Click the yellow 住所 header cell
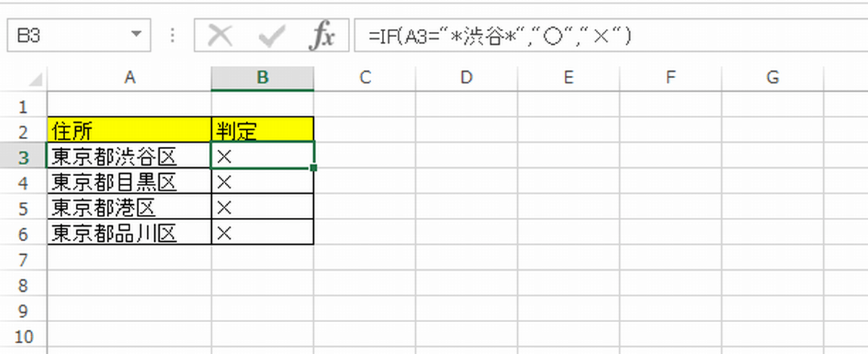Viewport: 868px width, 354px height. pyautogui.click(x=129, y=130)
